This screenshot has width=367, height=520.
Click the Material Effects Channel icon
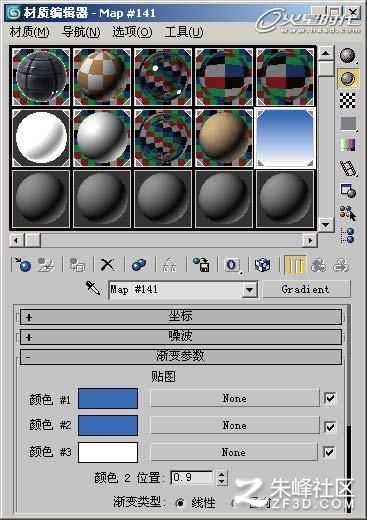pyautogui.click(x=232, y=265)
